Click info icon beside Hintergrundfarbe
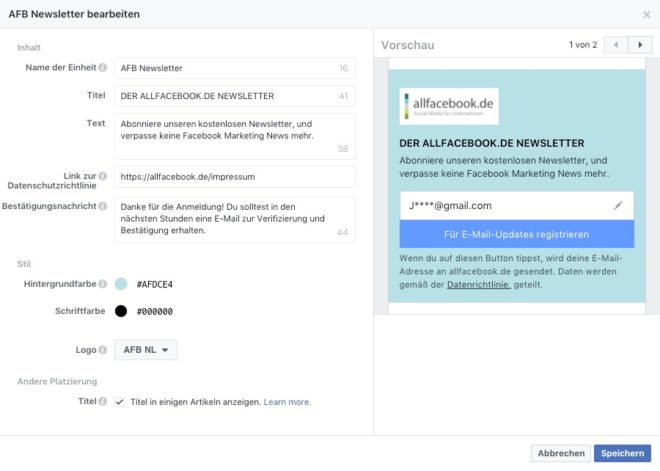660x471 pixels. (x=103, y=284)
